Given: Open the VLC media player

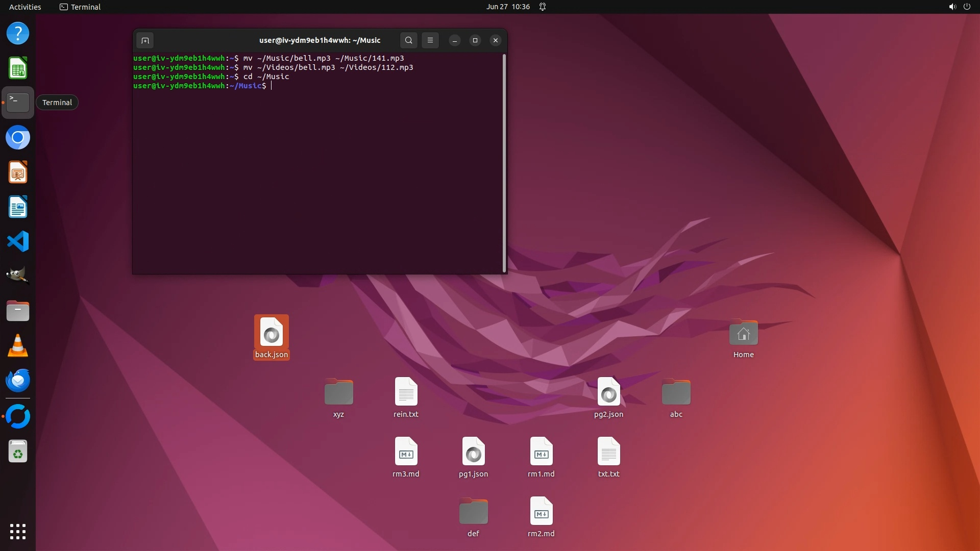Looking at the screenshot, I should click(18, 346).
